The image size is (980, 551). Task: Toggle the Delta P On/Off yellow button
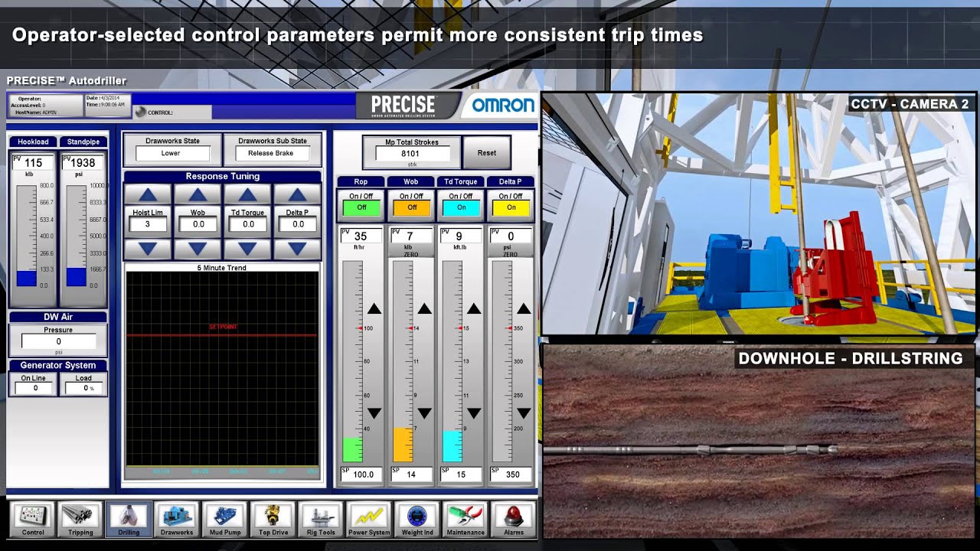[511, 207]
